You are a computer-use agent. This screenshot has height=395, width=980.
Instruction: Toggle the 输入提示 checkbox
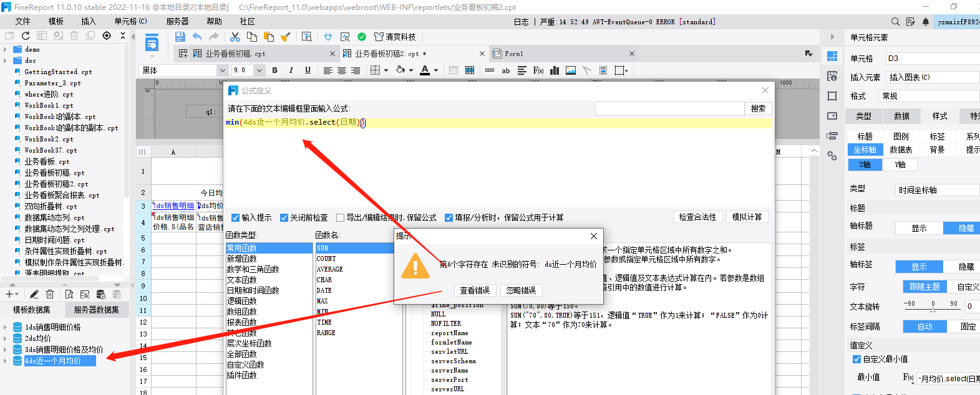coord(235,217)
